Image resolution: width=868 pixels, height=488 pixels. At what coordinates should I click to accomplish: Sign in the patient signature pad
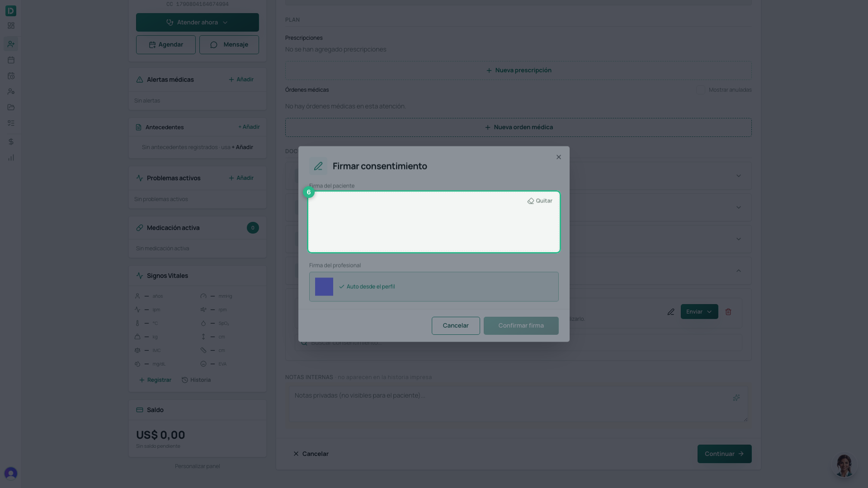pos(434,222)
